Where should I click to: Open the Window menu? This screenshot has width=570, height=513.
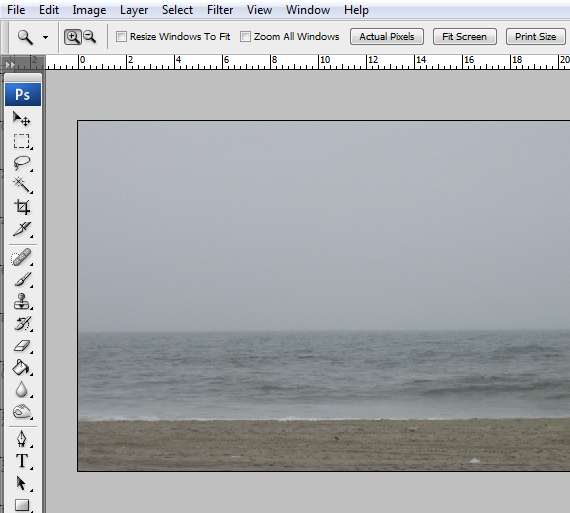pos(308,10)
